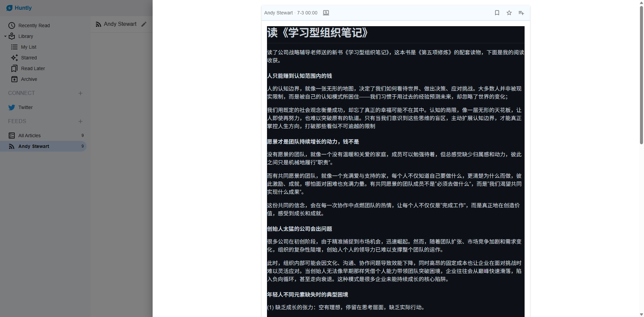Click heading 人只能赚到认知范围内的钱
The image size is (644, 317).
(300, 76)
